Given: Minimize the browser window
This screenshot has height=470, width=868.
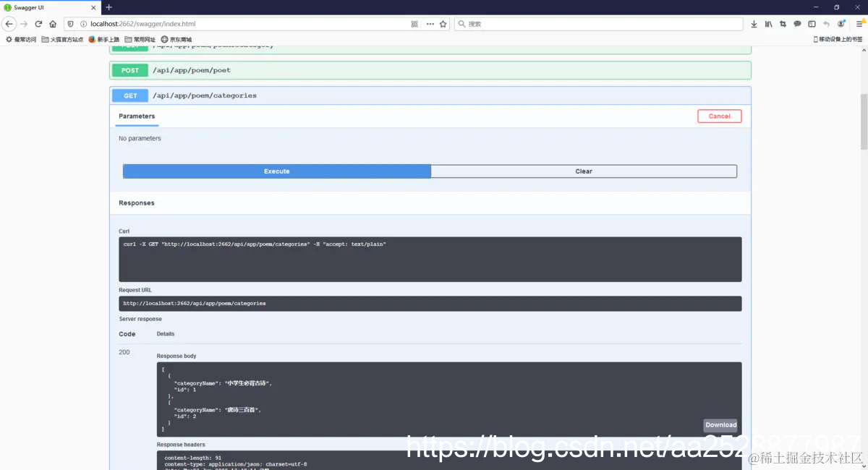Looking at the screenshot, I should click(x=816, y=7).
